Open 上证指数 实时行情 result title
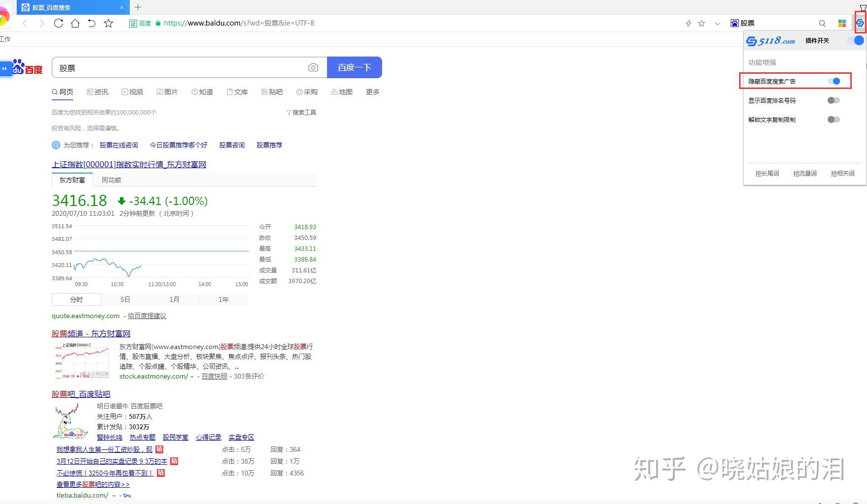The width and height of the screenshot is (867, 504). (x=129, y=164)
